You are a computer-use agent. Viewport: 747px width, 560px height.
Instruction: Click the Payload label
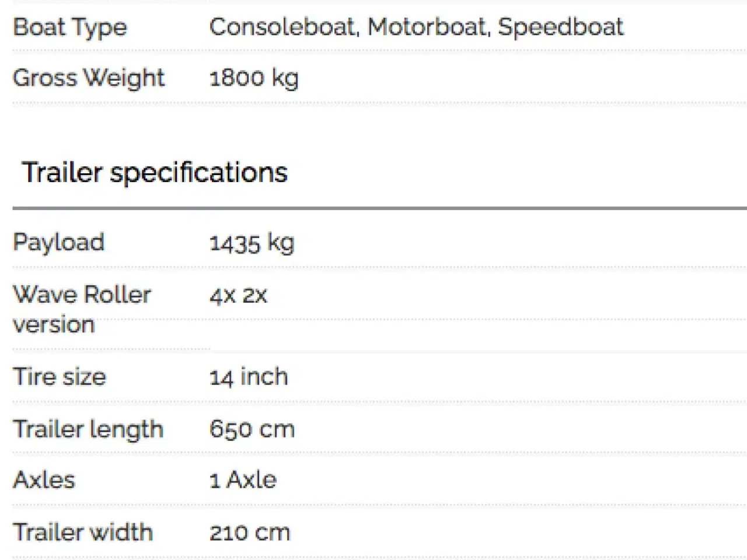pyautogui.click(x=58, y=243)
